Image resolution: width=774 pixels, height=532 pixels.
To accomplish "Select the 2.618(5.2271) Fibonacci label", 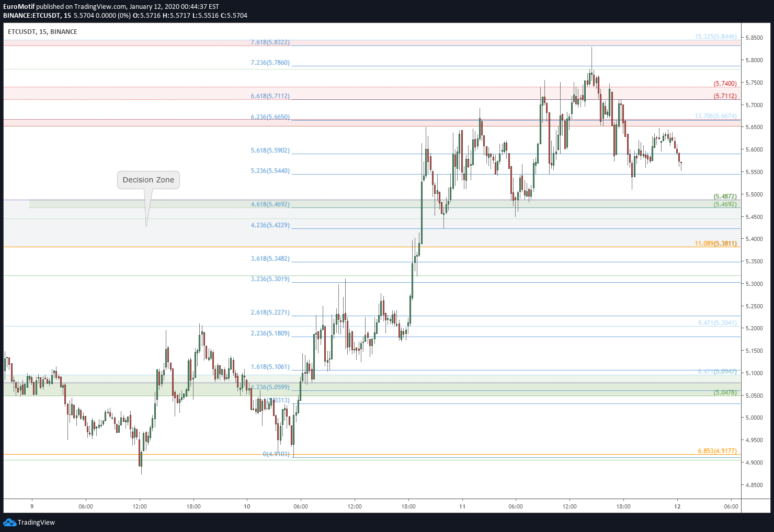I will (x=270, y=313).
